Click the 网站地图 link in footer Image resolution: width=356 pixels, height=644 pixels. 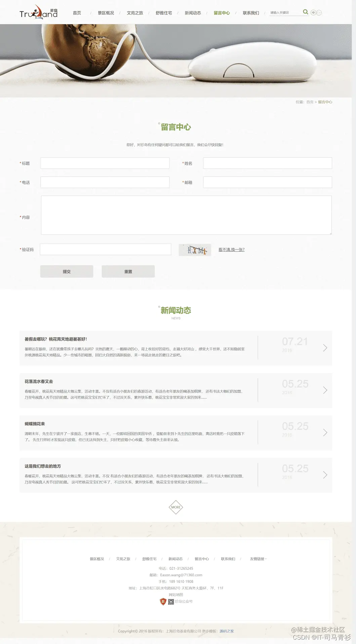tap(176, 595)
